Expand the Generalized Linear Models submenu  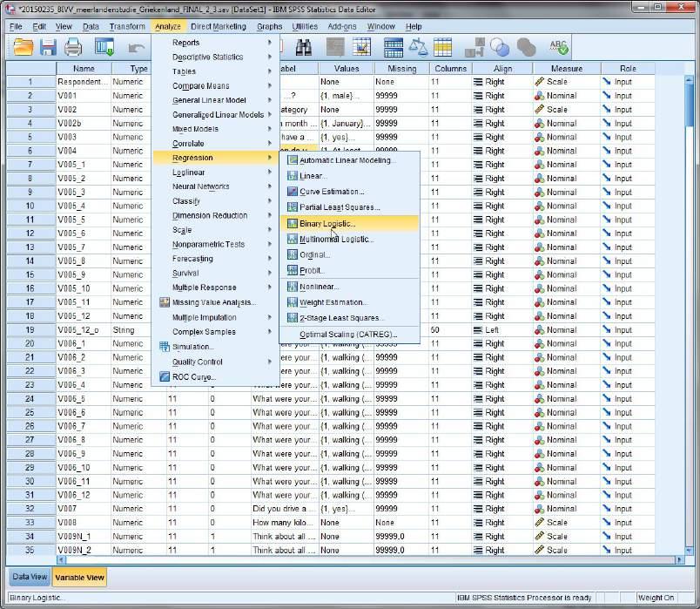coord(215,114)
